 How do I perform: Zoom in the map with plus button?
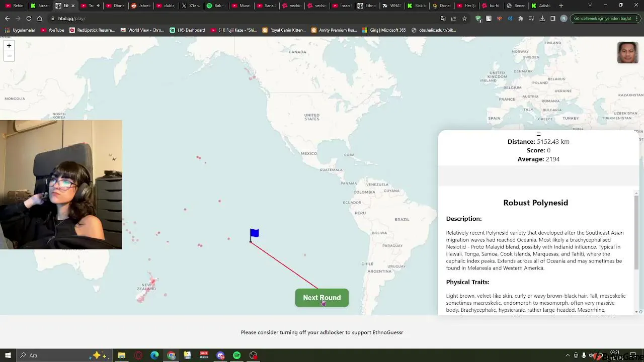click(9, 46)
